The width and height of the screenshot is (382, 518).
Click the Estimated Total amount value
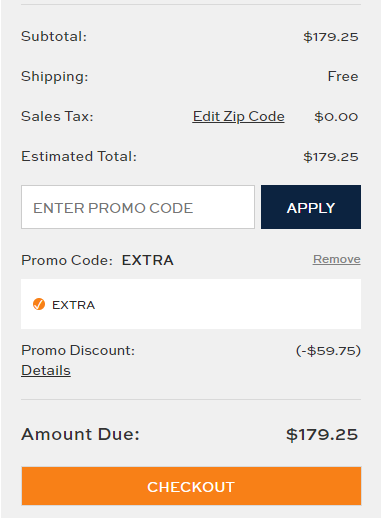331,157
